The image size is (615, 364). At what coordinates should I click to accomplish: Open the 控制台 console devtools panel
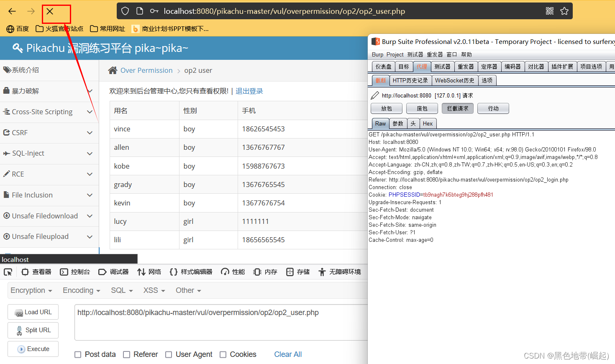pos(75,272)
